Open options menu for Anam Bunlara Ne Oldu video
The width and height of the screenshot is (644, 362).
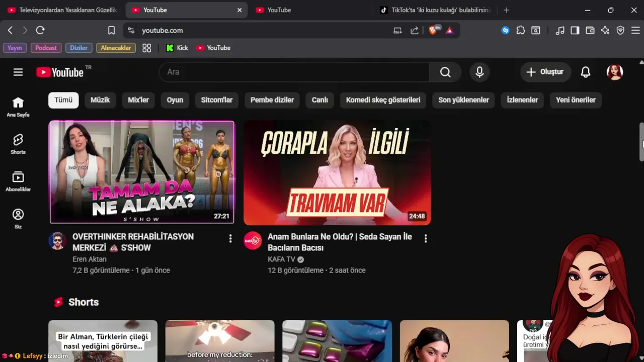pos(426,238)
